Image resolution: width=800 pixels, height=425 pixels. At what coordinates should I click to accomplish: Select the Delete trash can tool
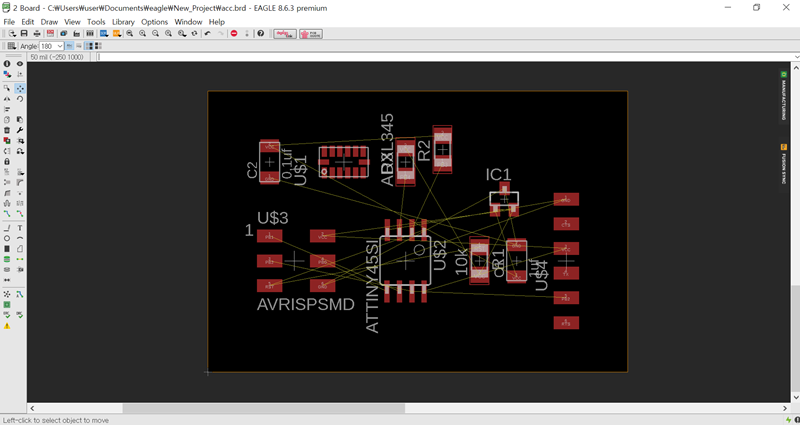(7, 130)
